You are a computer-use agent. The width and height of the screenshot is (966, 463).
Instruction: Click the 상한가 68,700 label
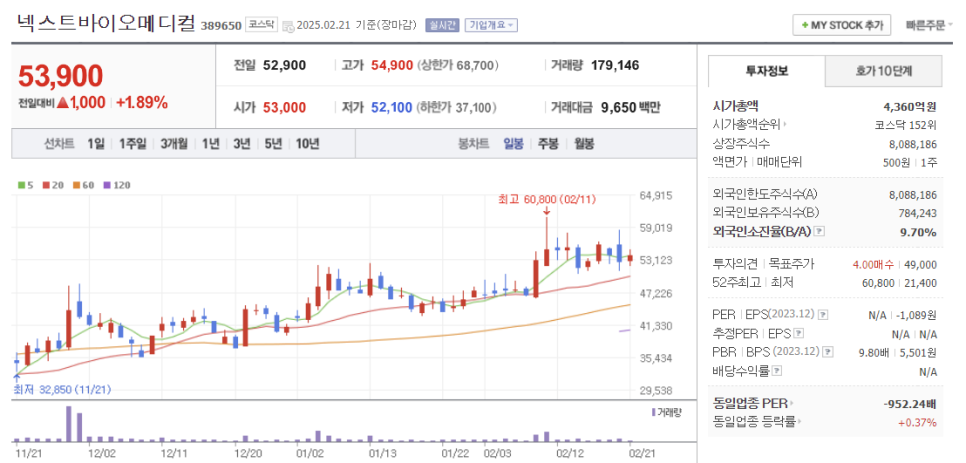click(x=458, y=65)
